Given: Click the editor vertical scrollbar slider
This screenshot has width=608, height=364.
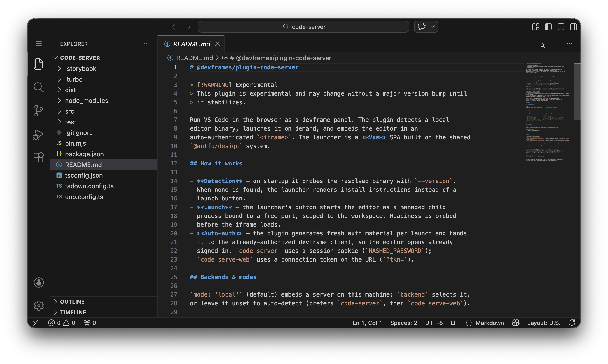Looking at the screenshot, I should [x=577, y=91].
